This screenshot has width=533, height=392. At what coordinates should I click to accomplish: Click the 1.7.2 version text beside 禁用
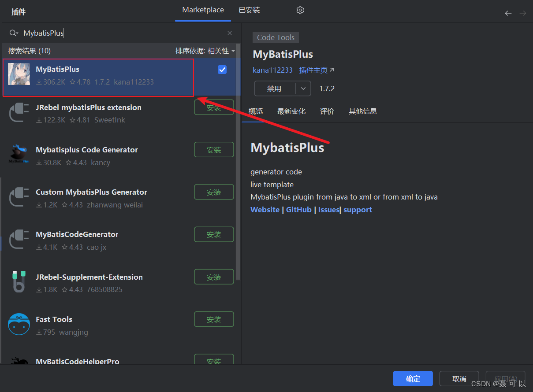click(327, 89)
